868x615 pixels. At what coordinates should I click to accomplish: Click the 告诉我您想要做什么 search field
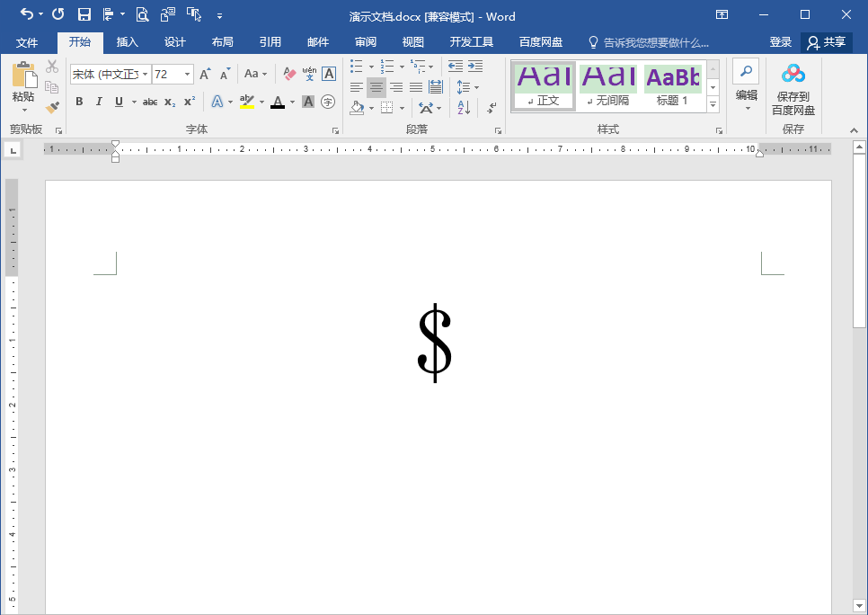point(649,42)
